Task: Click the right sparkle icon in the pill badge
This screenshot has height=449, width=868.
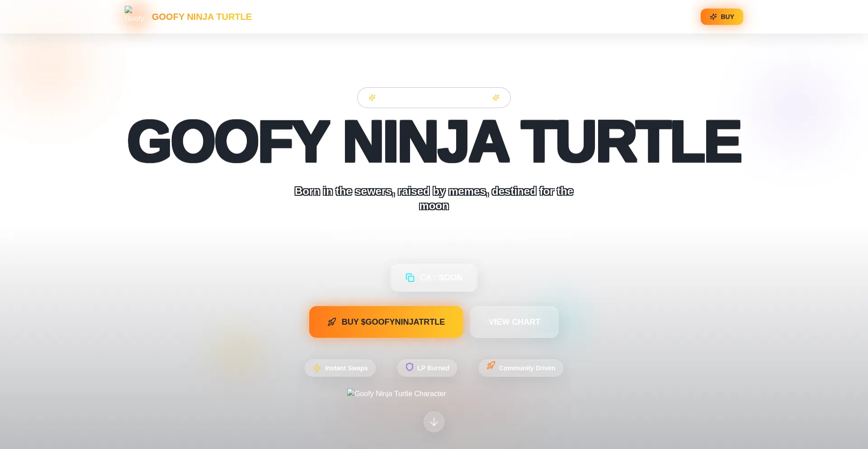Action: [x=496, y=98]
